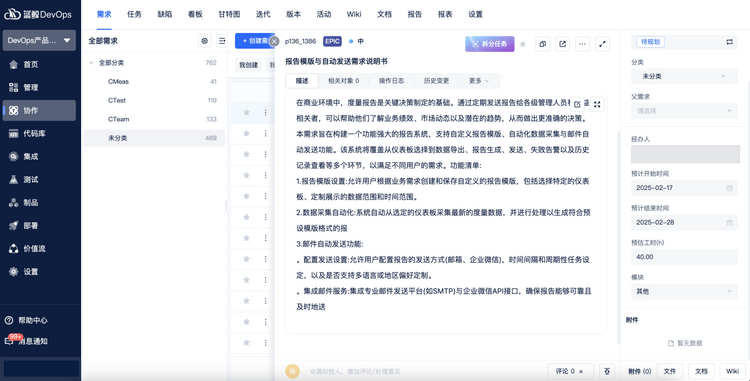Switch to the 甘特图 top tab
Image resolution: width=750 pixels, height=381 pixels.
[x=229, y=14]
